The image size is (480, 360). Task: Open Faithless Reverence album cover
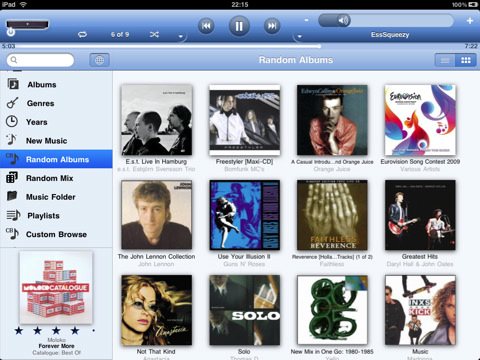click(332, 215)
